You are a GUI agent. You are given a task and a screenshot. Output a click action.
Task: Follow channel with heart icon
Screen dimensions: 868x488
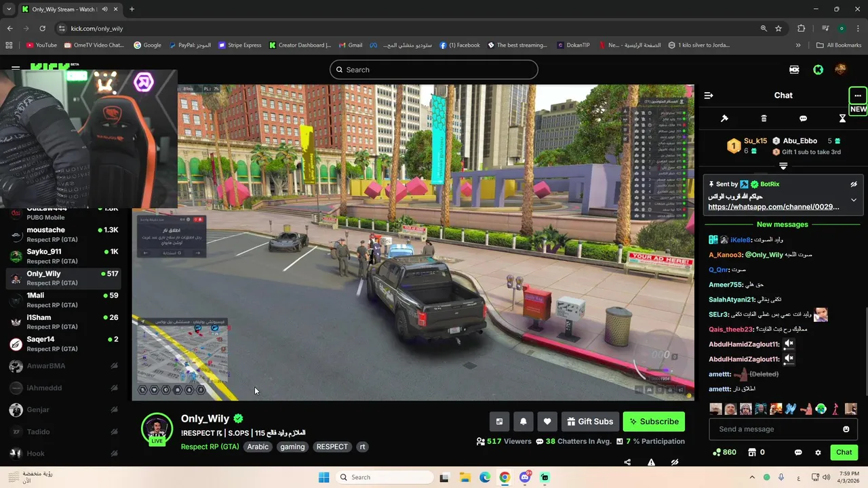(x=547, y=422)
